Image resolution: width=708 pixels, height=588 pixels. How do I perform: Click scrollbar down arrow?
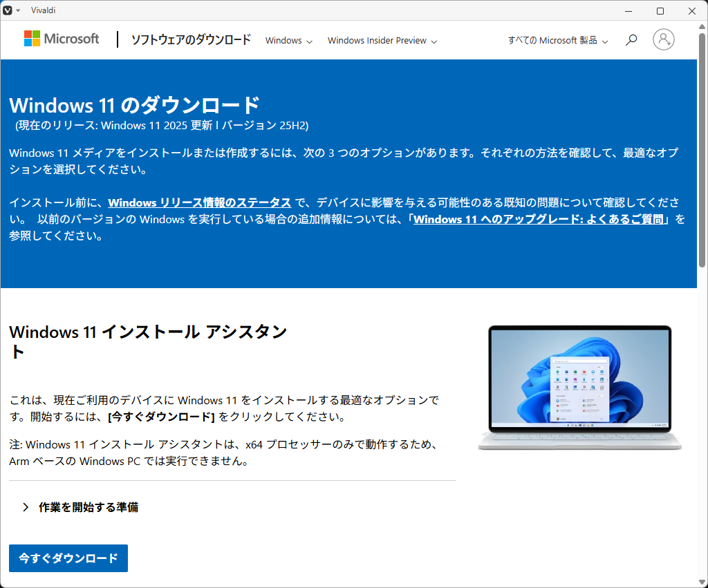point(702,582)
